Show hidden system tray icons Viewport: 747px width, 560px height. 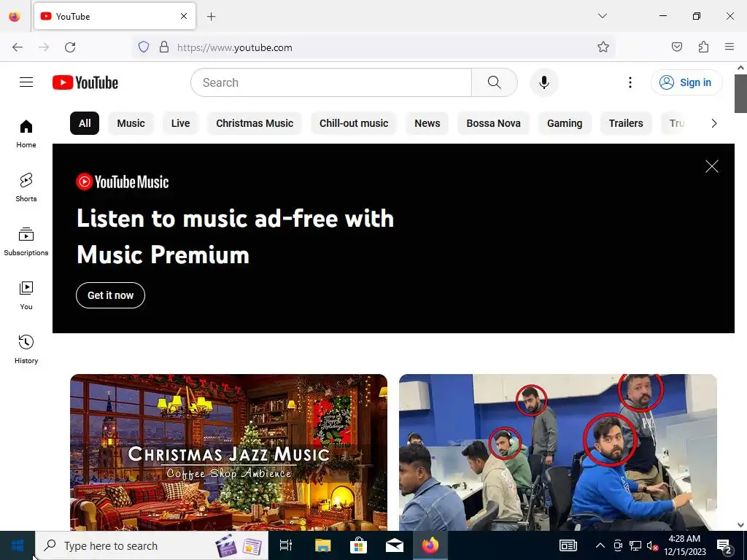tap(600, 545)
